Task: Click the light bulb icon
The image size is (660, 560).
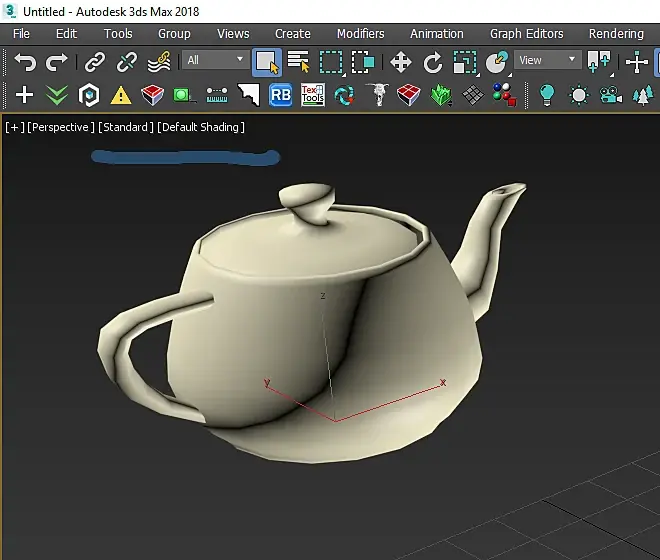Action: coord(547,96)
